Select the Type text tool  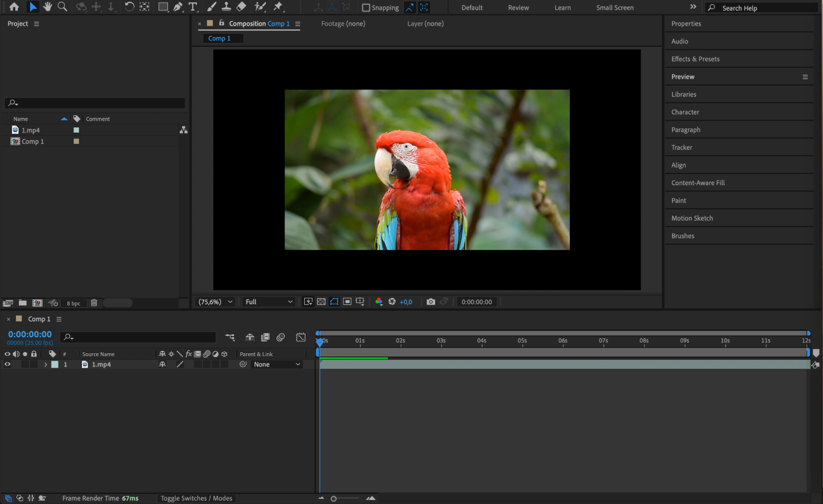(x=192, y=7)
